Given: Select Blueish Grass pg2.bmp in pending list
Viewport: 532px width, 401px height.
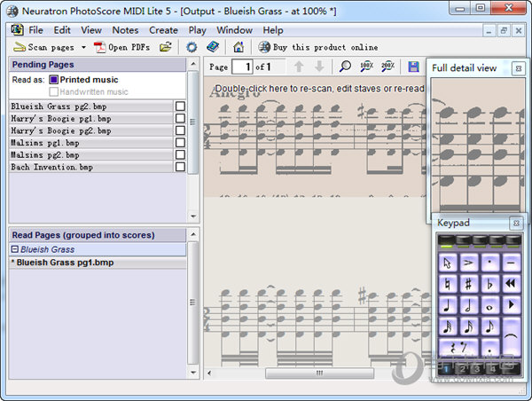Looking at the screenshot, I should [91, 106].
